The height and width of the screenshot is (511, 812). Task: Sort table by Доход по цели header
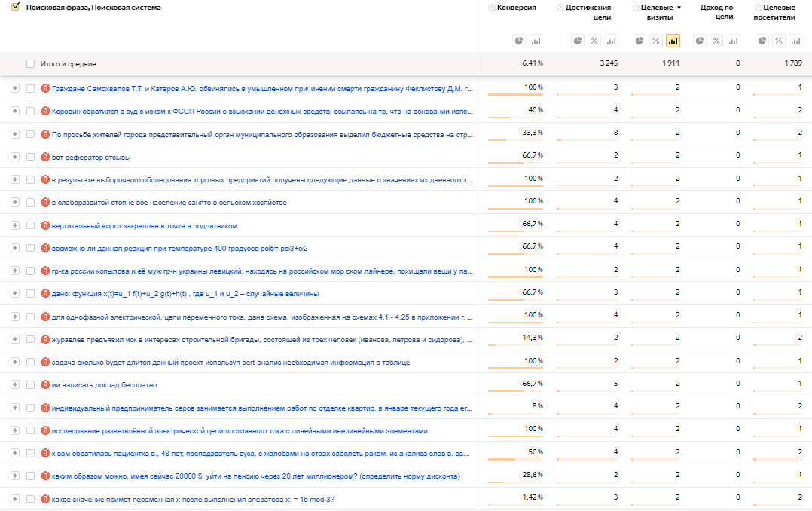pos(717,12)
